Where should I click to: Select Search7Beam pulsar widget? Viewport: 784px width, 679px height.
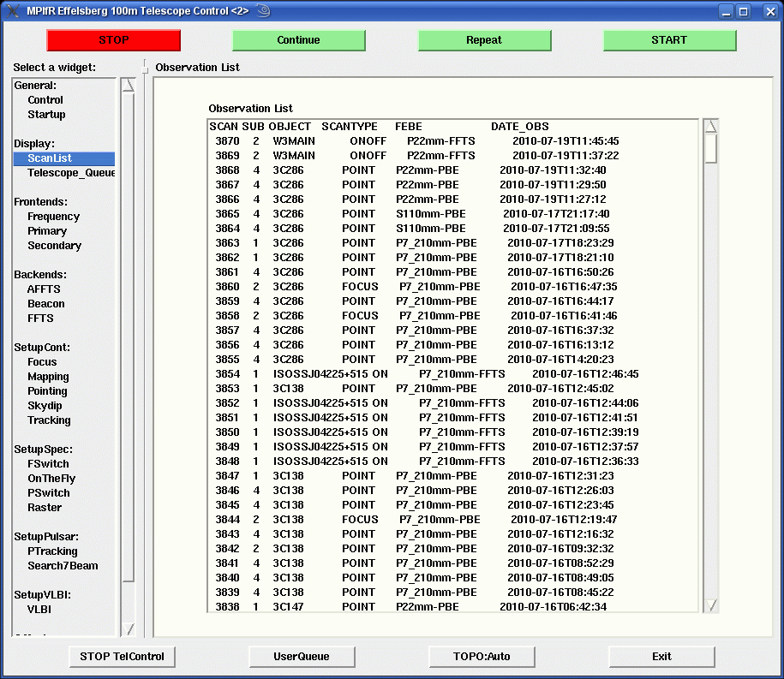63,566
